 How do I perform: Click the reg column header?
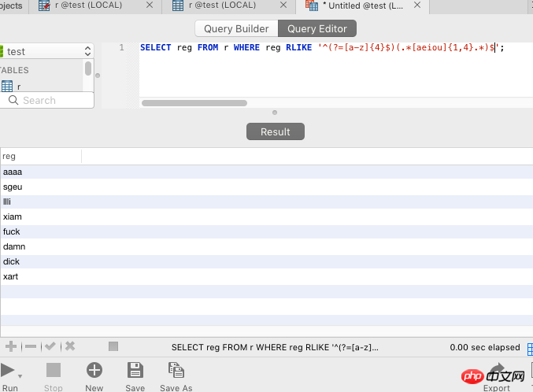click(x=41, y=156)
